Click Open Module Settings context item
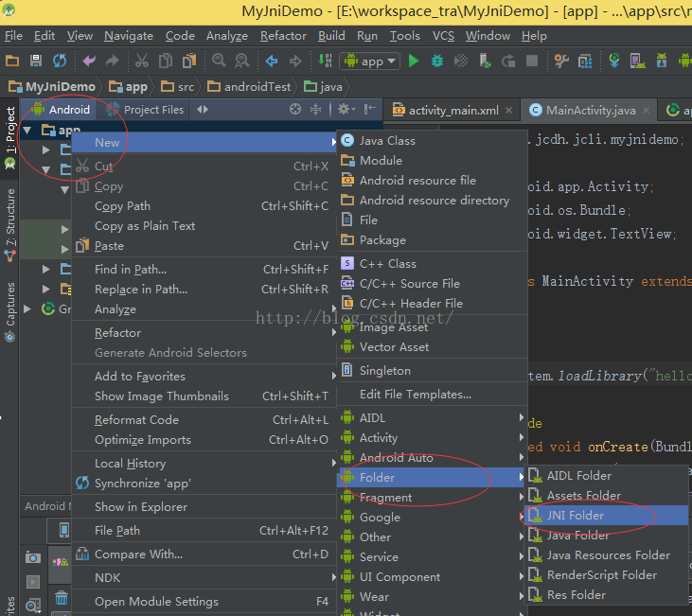Screen dimensions: 692x616 click(x=204, y=602)
